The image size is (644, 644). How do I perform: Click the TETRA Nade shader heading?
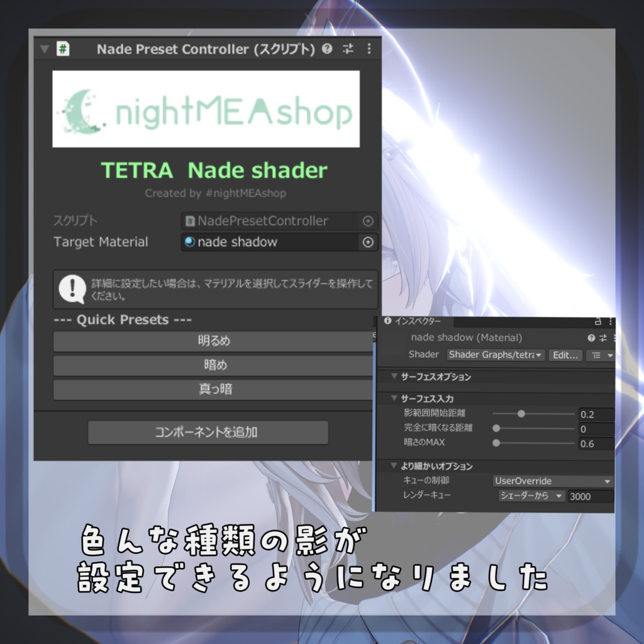pyautogui.click(x=214, y=170)
